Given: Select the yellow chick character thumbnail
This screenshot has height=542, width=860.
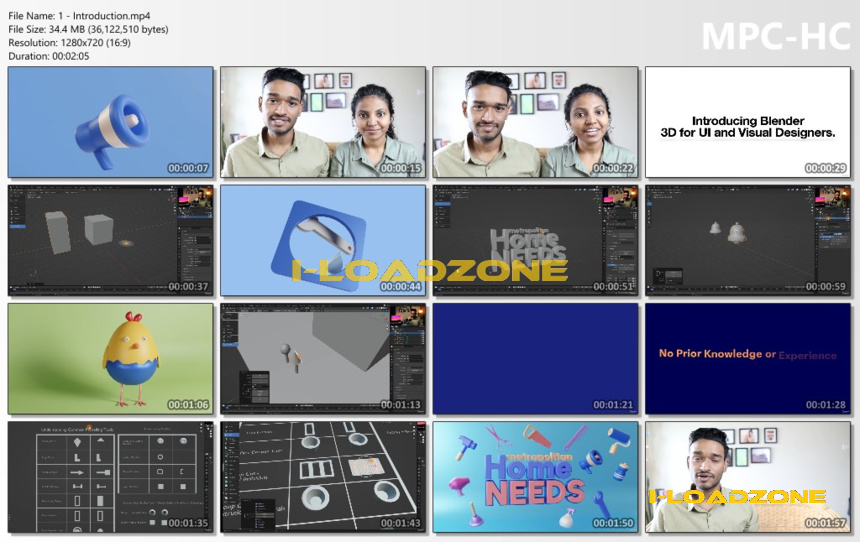Looking at the screenshot, I should tap(111, 359).
